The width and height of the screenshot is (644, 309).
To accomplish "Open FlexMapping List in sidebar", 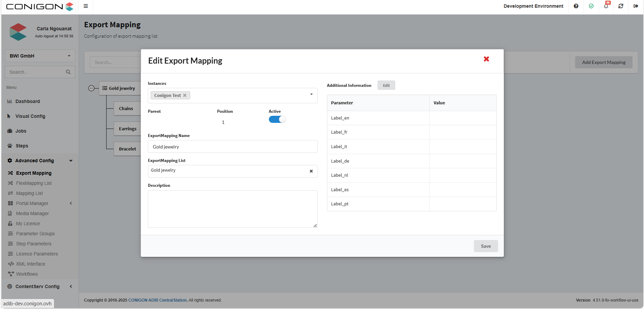I will coord(34,183).
